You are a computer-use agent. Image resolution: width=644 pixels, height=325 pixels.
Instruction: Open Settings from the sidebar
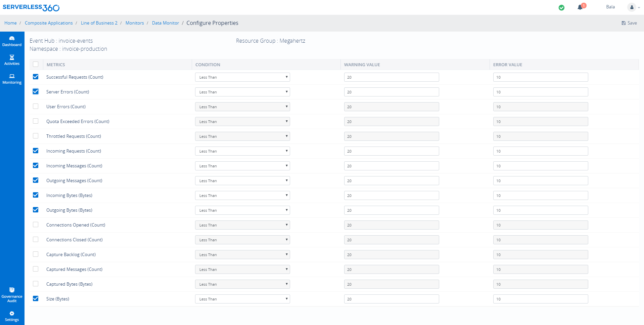click(12, 316)
